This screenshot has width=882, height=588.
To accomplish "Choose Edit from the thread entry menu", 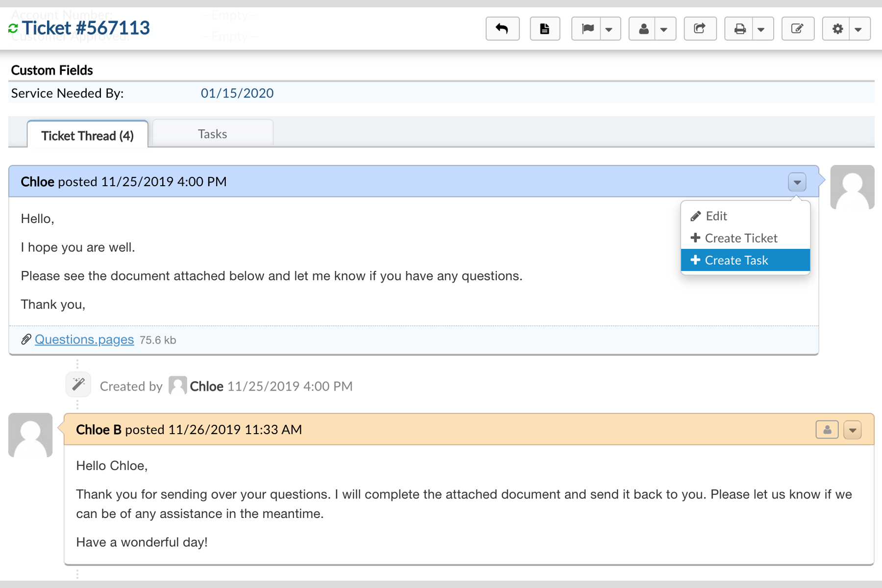I will point(716,216).
